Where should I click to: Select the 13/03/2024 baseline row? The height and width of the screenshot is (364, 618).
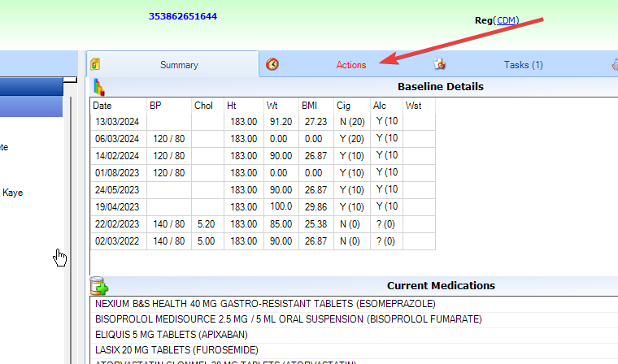click(x=111, y=120)
